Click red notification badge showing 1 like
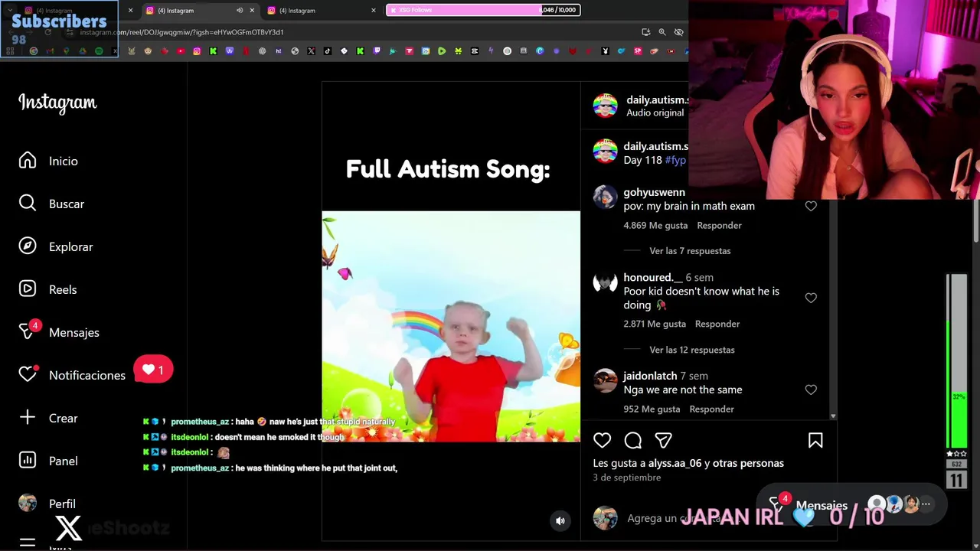Viewport: 980px width, 551px height. tap(153, 370)
